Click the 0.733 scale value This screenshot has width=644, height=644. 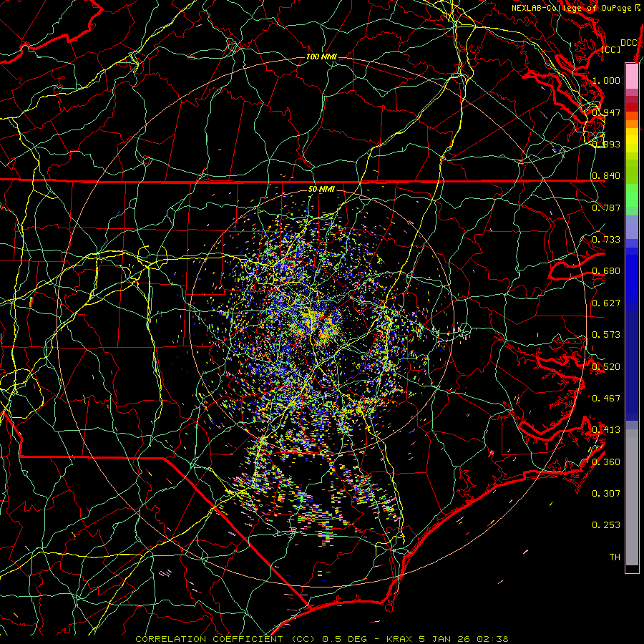point(606,240)
